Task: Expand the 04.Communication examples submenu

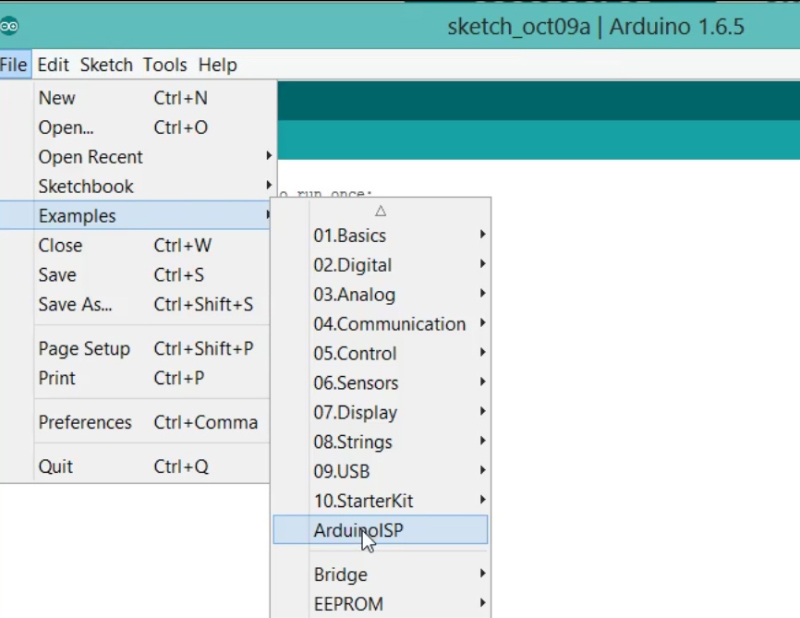Action: [389, 324]
